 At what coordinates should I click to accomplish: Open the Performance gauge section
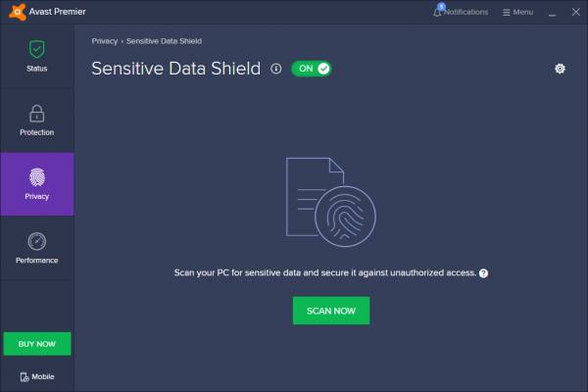(x=37, y=247)
